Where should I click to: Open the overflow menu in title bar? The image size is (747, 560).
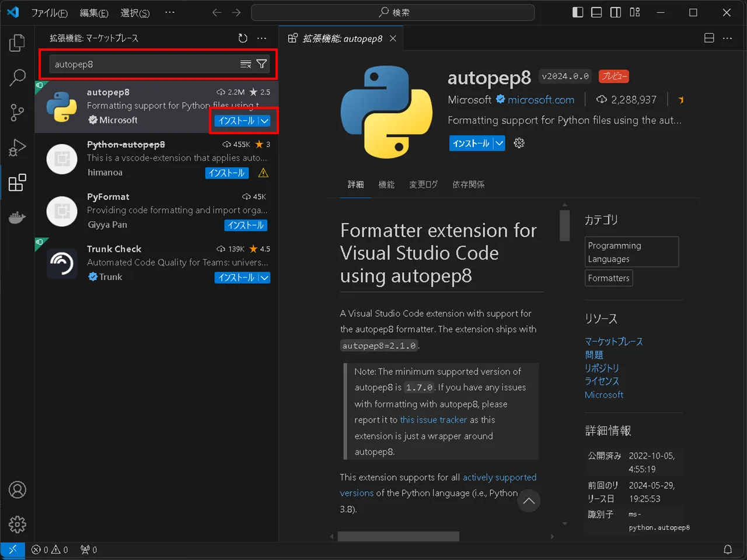point(170,12)
